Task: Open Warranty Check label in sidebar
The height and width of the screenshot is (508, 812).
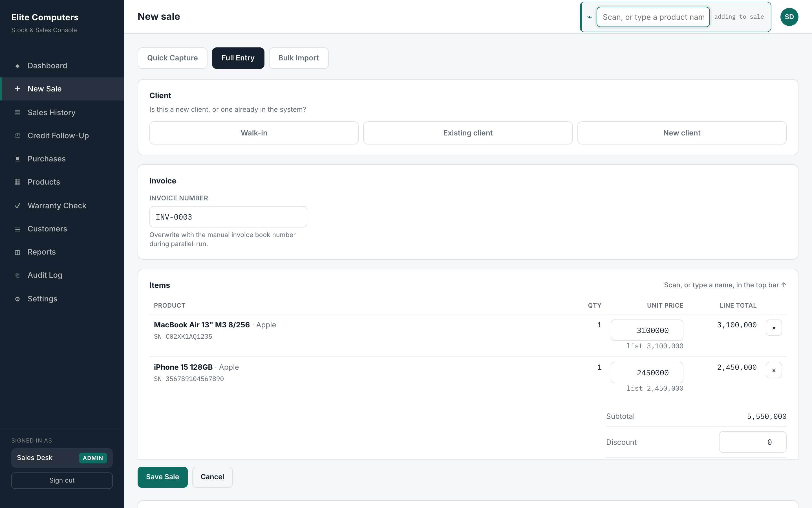Action: coord(57,206)
